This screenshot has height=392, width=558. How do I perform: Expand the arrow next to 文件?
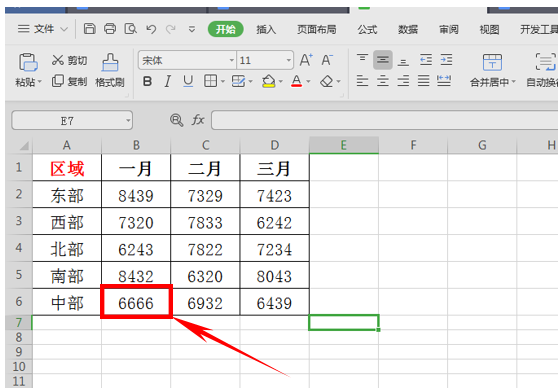(x=64, y=29)
